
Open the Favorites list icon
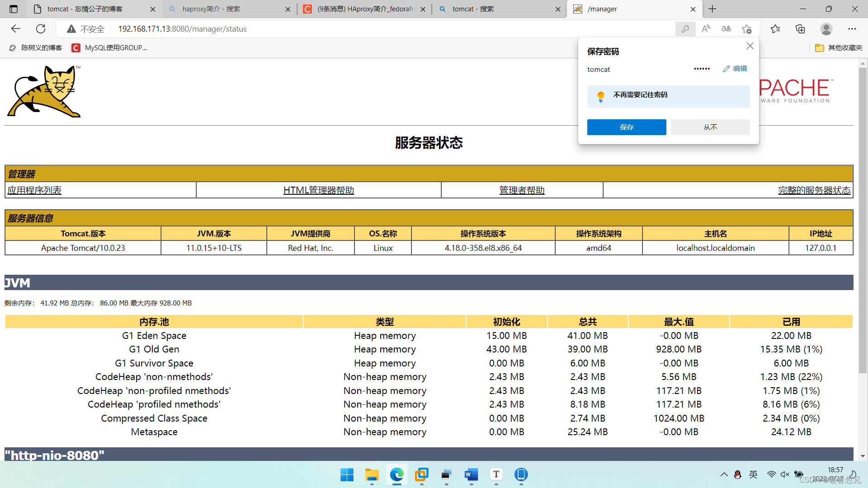775,29
